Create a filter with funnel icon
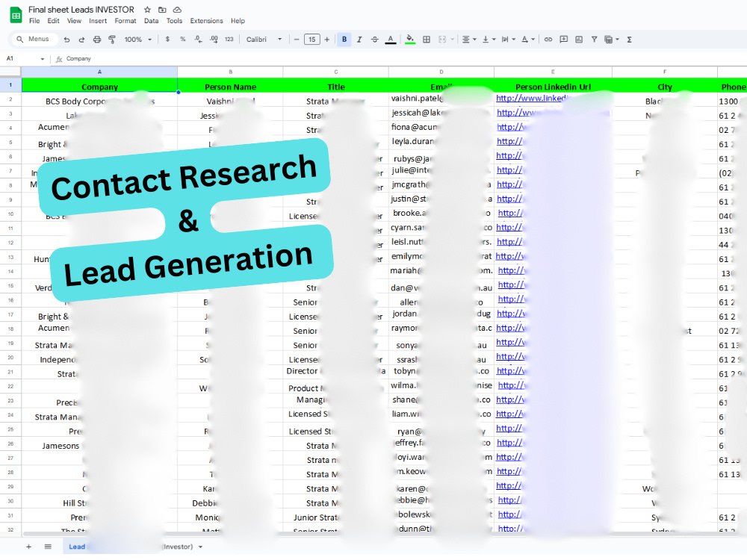This screenshot has height=560, width=747. pos(594,40)
